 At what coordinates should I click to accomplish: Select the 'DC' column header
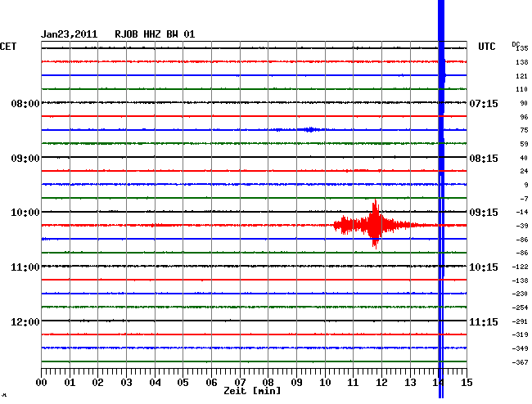516,44
